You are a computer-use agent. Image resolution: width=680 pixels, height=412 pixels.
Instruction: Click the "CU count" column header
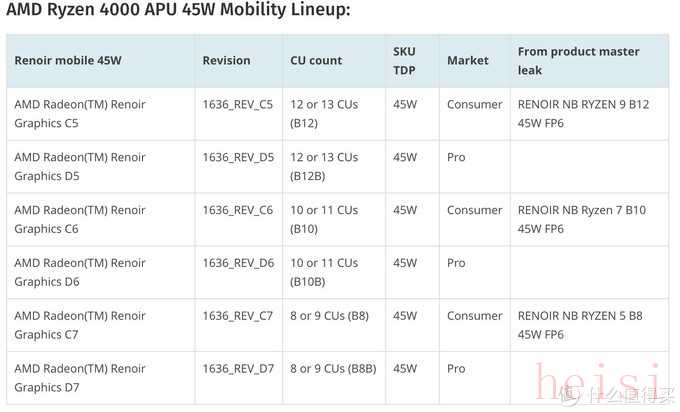tap(316, 60)
